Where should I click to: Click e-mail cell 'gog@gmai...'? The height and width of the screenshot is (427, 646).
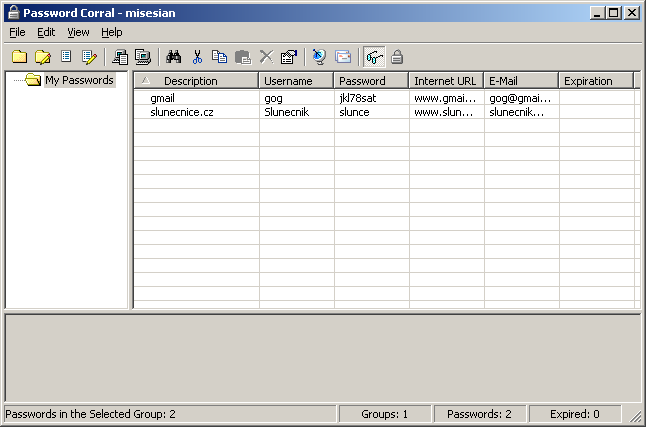(520, 99)
